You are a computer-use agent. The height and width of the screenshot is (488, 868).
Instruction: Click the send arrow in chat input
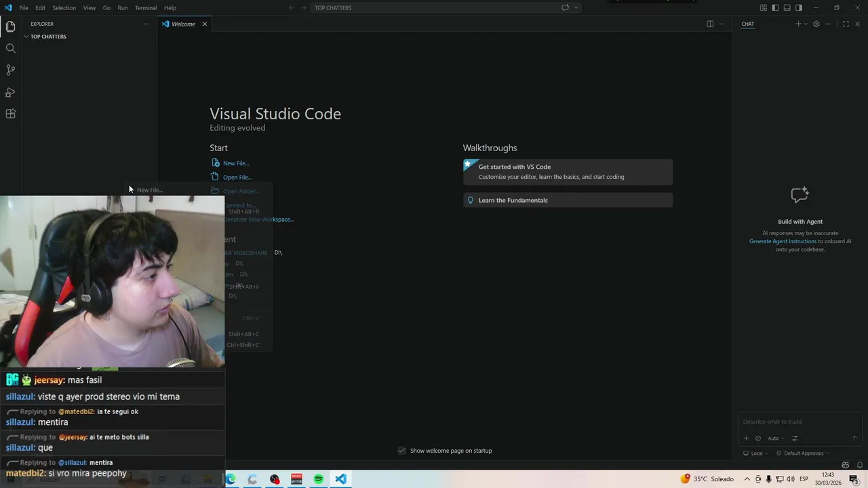pyautogui.click(x=854, y=439)
